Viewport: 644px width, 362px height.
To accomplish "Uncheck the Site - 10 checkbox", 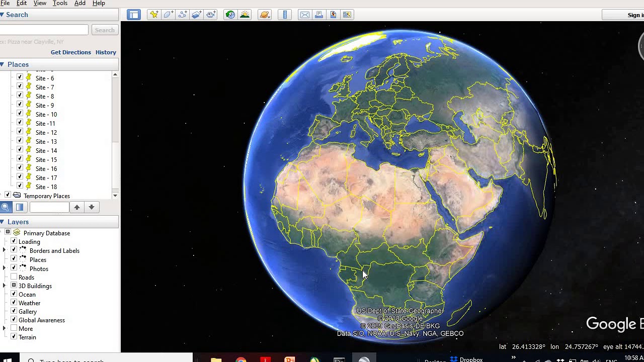I will pyautogui.click(x=20, y=114).
